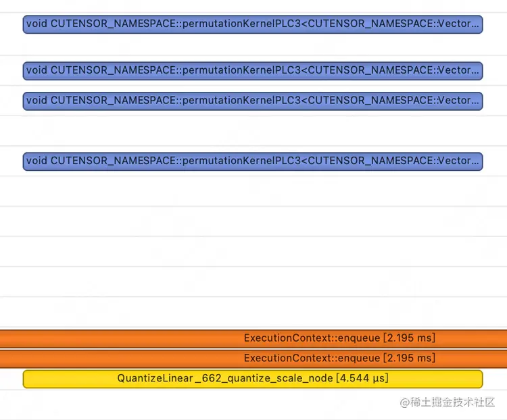Click the lower orange ExecutionContext::enqueue range
Viewport: 507px width, 420px height.
(254, 359)
